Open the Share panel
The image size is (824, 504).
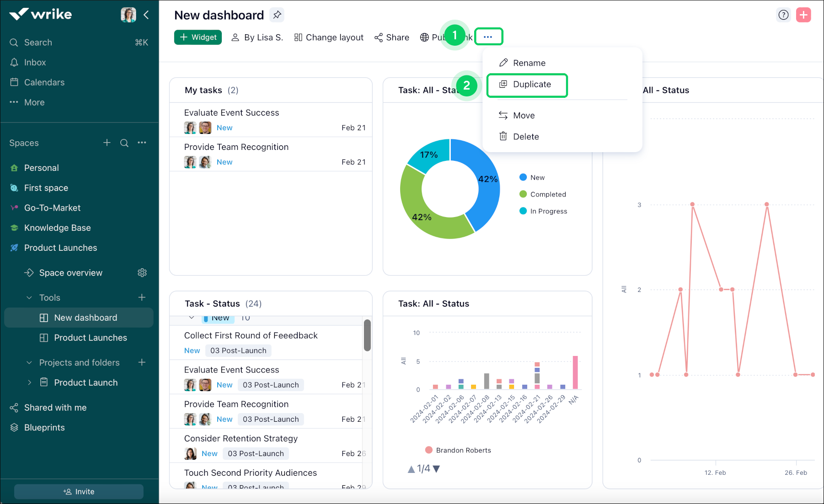pyautogui.click(x=391, y=37)
